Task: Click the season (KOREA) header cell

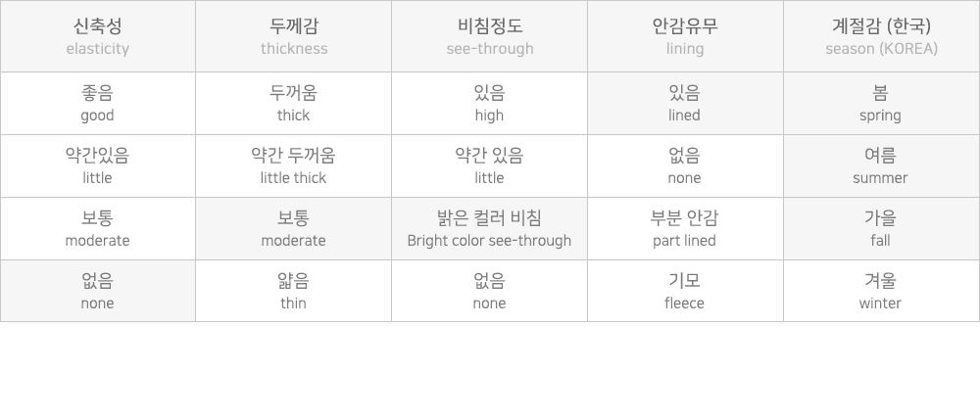Action: point(881,36)
